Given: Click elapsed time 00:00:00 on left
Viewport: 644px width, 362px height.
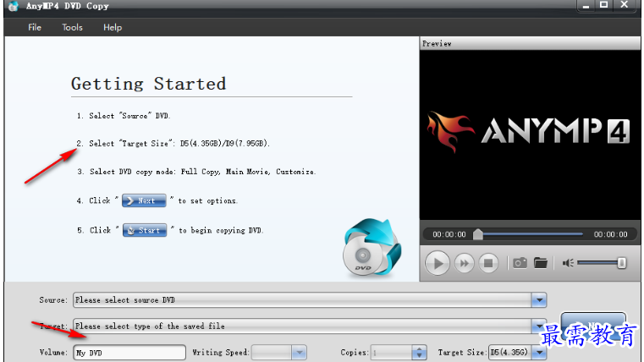Looking at the screenshot, I should click(449, 234).
